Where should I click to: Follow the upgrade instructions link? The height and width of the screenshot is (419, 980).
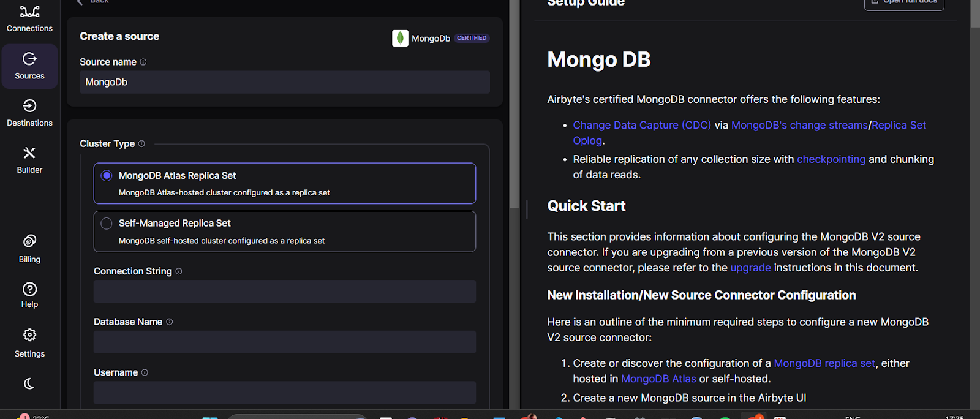(x=750, y=268)
